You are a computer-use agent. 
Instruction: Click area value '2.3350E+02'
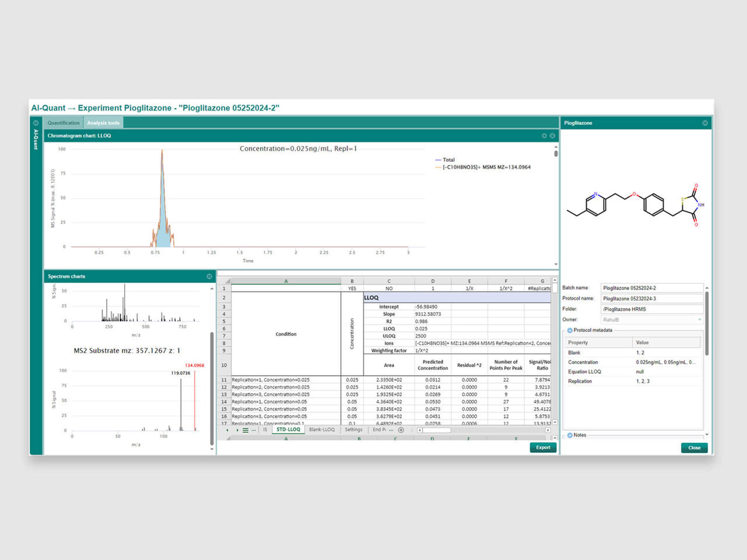389,380
